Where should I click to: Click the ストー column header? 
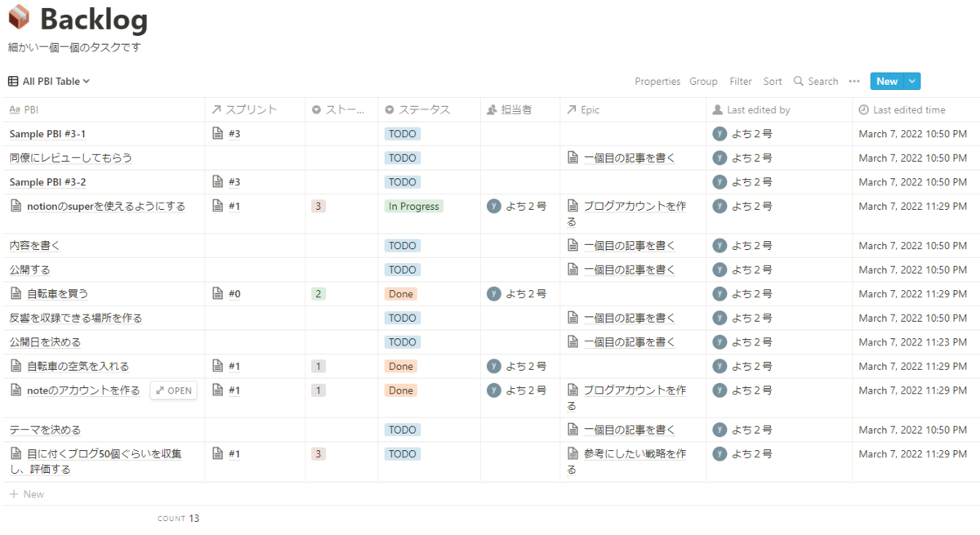pyautogui.click(x=341, y=109)
